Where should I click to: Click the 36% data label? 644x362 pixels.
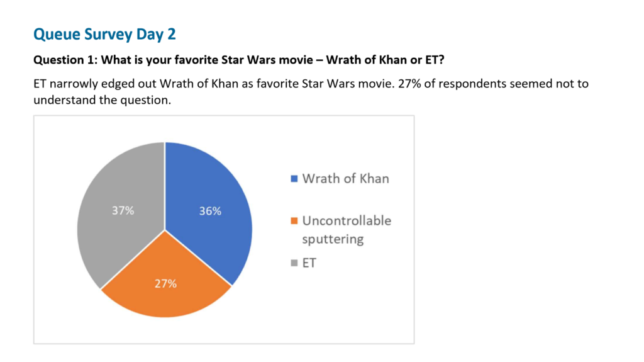[210, 211]
